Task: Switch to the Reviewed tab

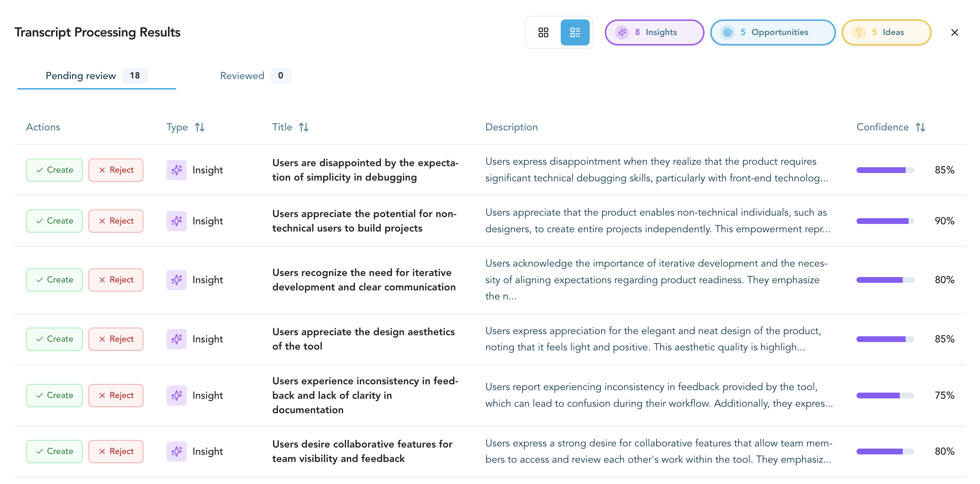Action: 242,76
